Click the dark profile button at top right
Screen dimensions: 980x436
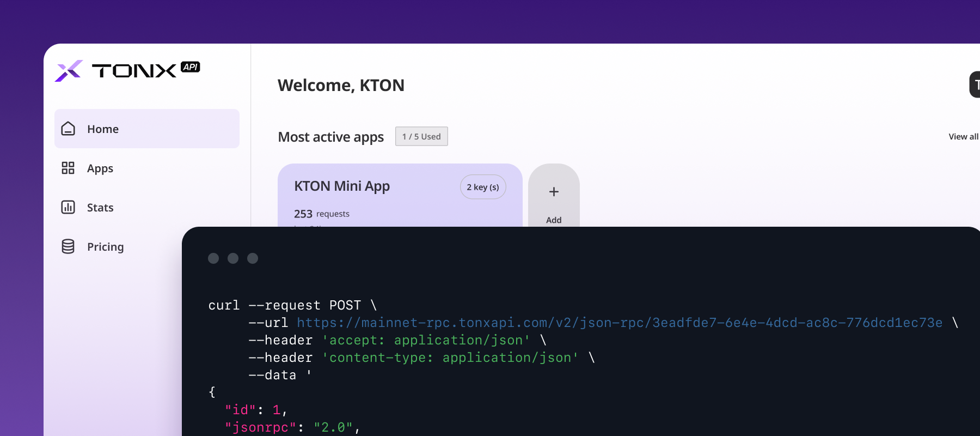975,84
